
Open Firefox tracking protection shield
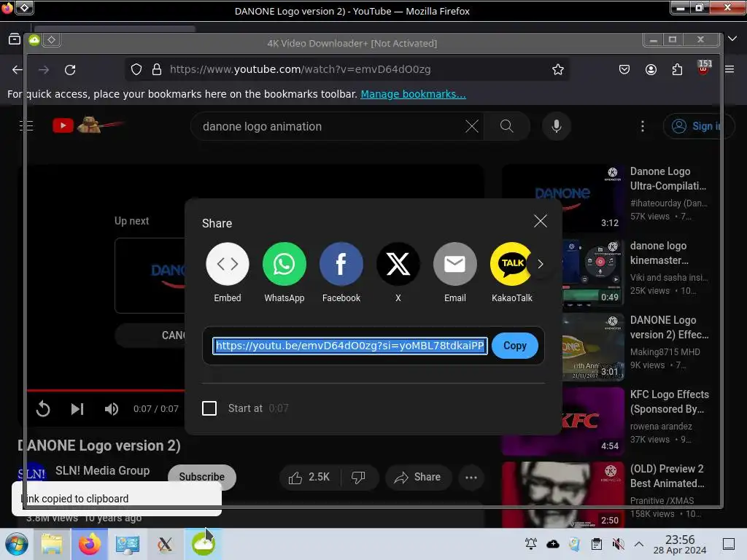point(136,69)
